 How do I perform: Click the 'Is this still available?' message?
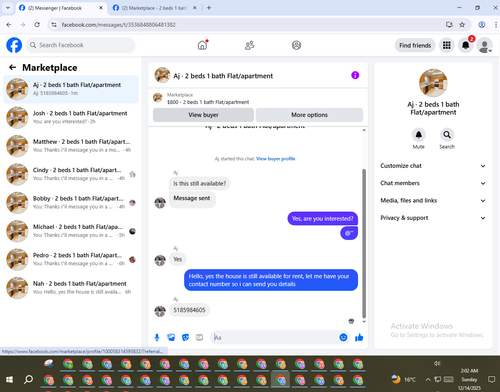[199, 183]
